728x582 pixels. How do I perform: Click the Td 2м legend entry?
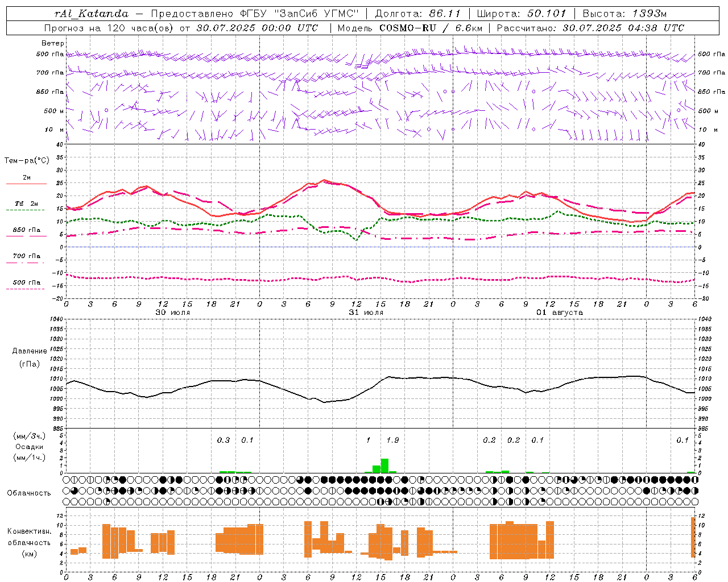[x=27, y=203]
